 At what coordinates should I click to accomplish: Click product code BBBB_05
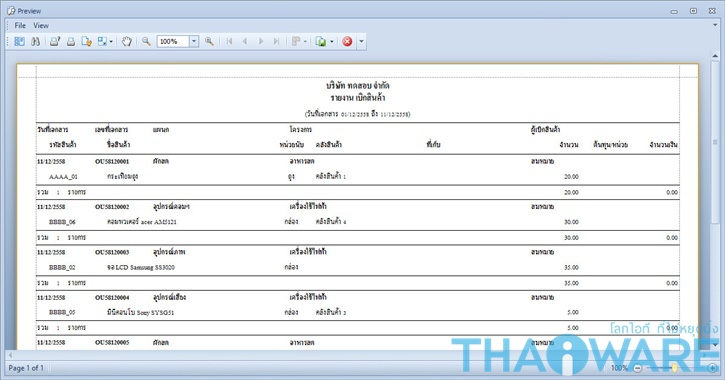click(62, 313)
